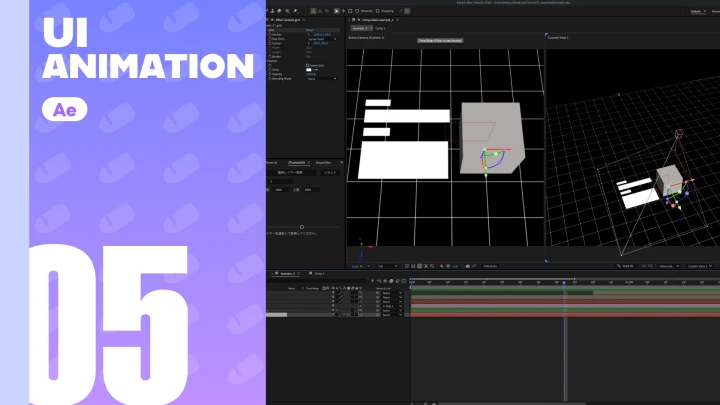Open the viewer magnification dropdown
Screen dimensions: 720x405
(x=361, y=266)
